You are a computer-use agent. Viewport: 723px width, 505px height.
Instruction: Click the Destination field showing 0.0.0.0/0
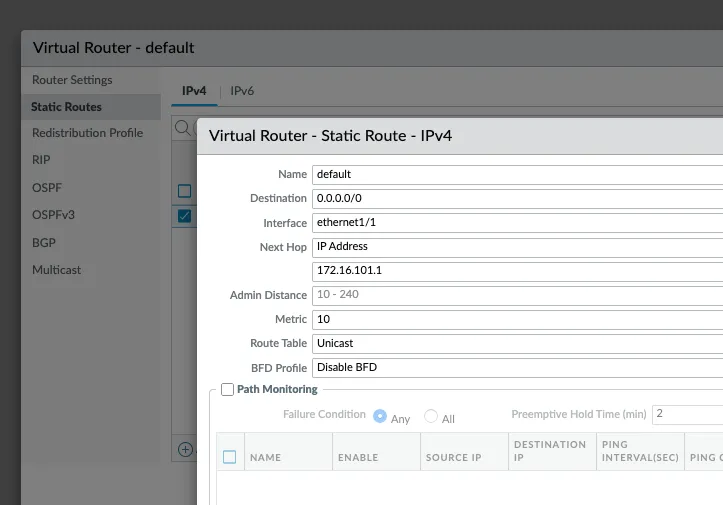[x=517, y=199]
